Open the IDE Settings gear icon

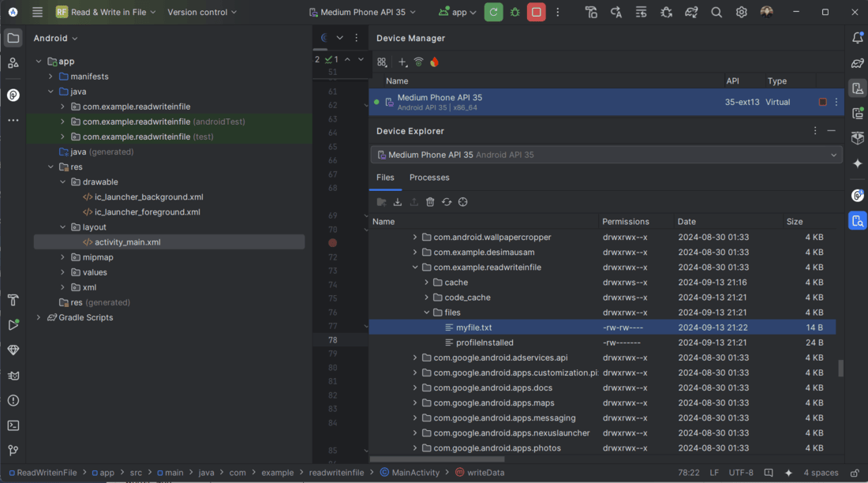coord(741,13)
